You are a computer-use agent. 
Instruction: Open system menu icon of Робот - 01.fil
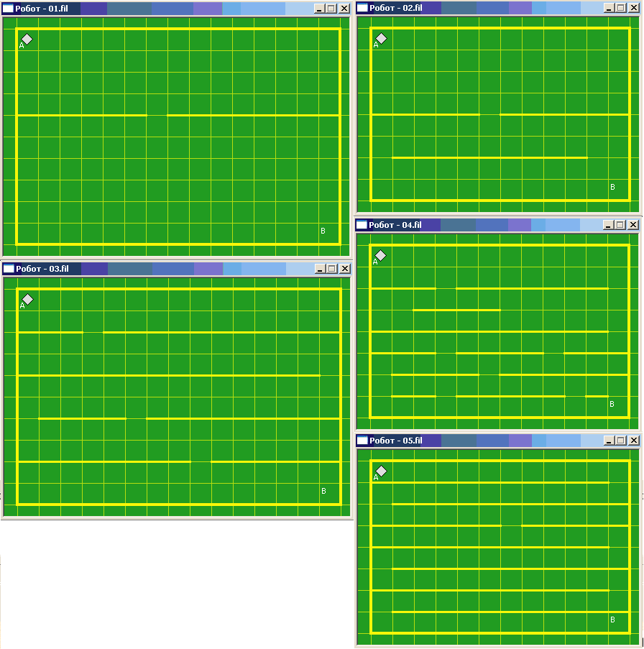9,9
